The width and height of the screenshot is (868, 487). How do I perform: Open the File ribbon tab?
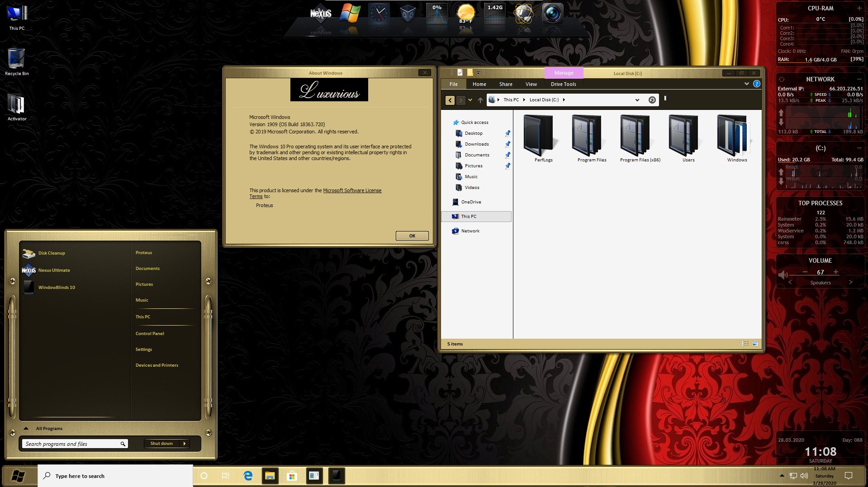click(x=454, y=84)
